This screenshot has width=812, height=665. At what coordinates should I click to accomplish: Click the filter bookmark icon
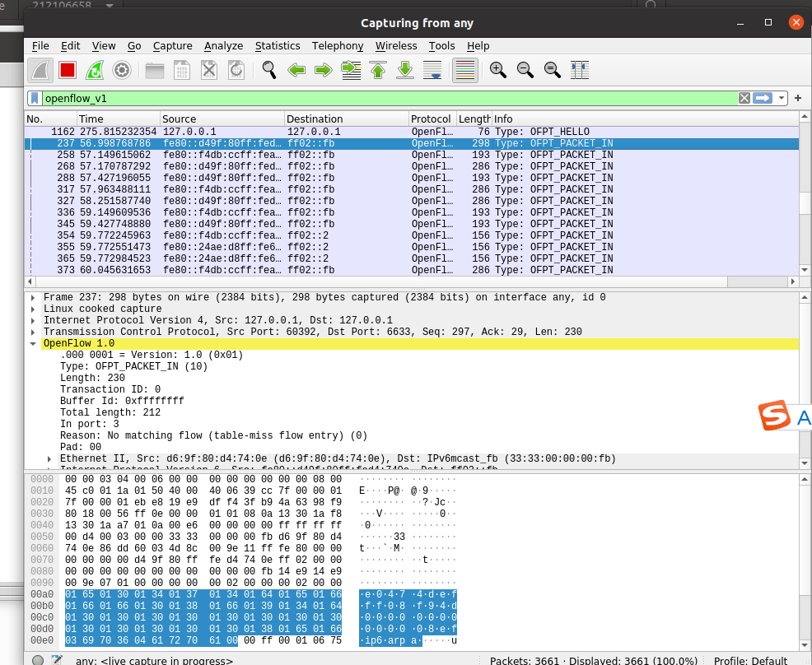(35, 98)
